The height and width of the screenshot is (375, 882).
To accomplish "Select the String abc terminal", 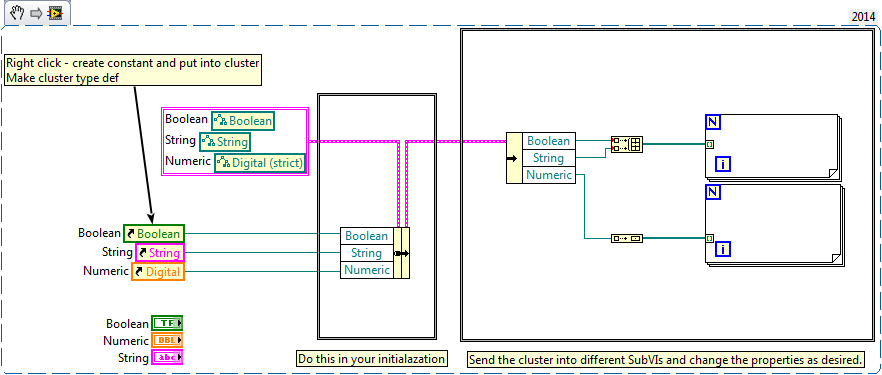I will pyautogui.click(x=167, y=358).
